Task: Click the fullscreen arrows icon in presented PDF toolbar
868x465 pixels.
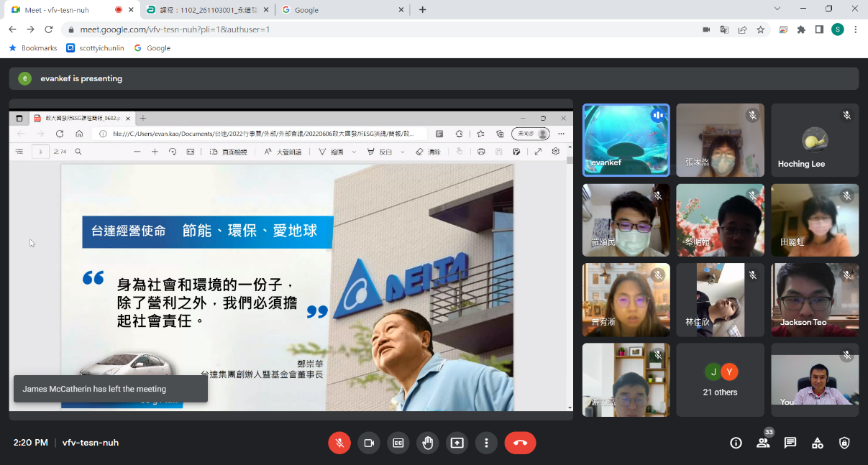Action: point(538,152)
